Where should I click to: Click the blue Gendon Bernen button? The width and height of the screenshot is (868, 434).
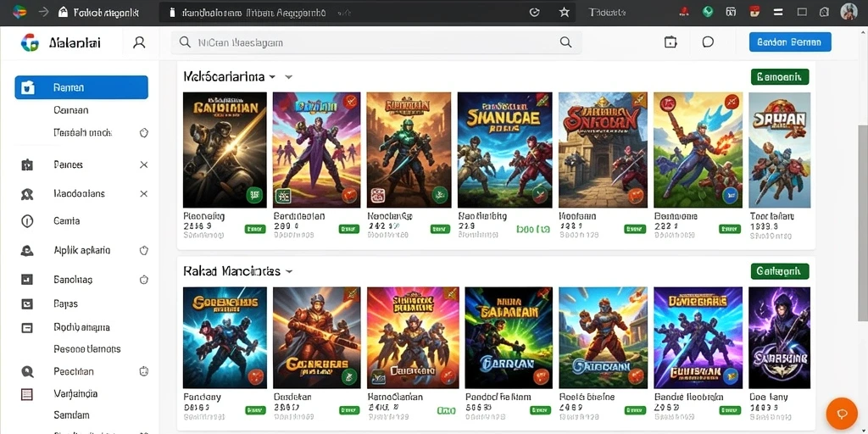(790, 42)
